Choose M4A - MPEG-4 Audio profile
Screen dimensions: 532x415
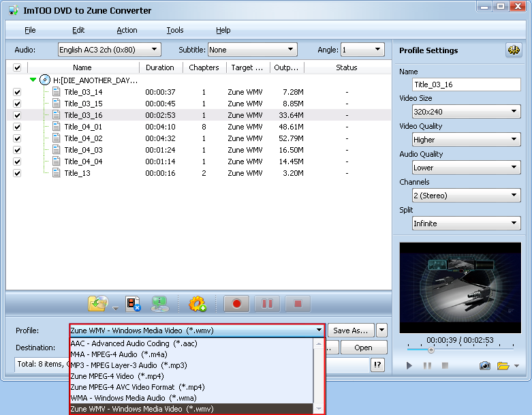tap(191, 354)
